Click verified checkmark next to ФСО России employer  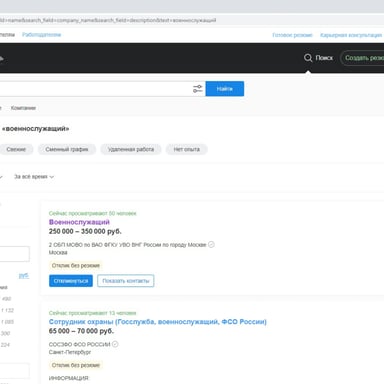[115, 344]
